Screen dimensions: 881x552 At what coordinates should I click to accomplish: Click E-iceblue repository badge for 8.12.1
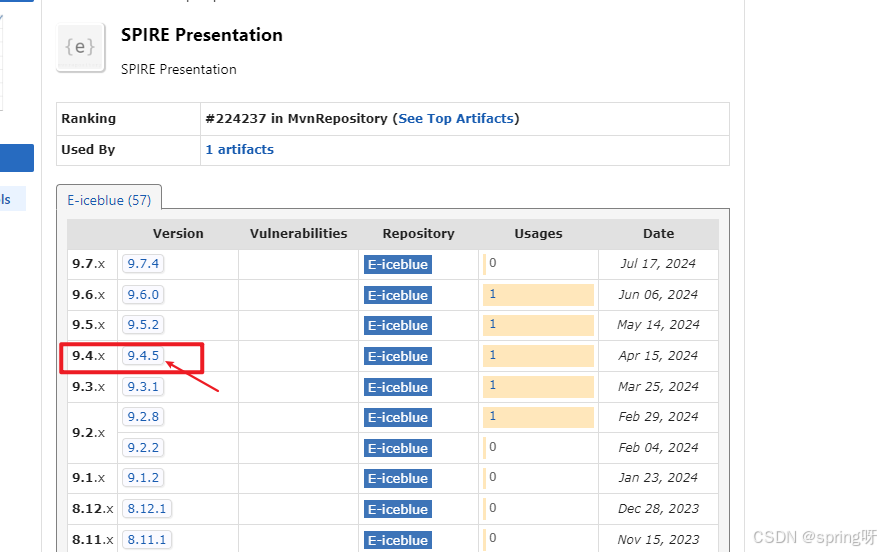[398, 509]
